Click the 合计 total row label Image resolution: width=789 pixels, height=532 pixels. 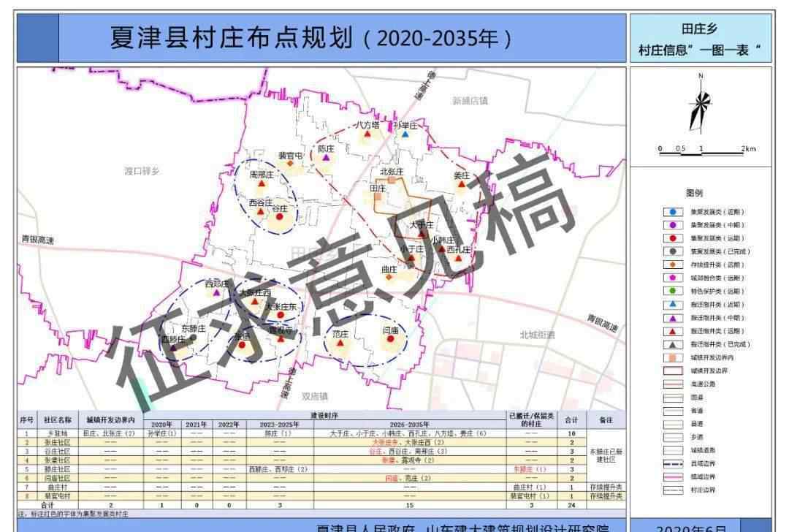pyautogui.click(x=47, y=505)
